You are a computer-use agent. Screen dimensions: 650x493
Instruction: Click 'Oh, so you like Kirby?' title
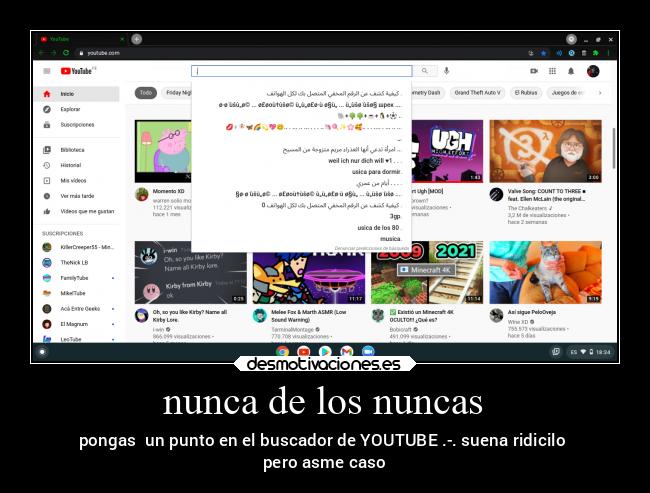190,316
